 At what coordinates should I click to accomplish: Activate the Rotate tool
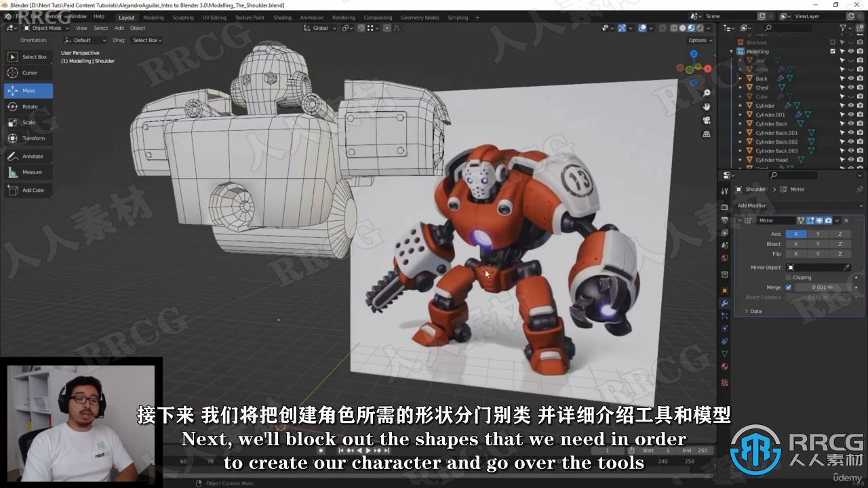[28, 106]
